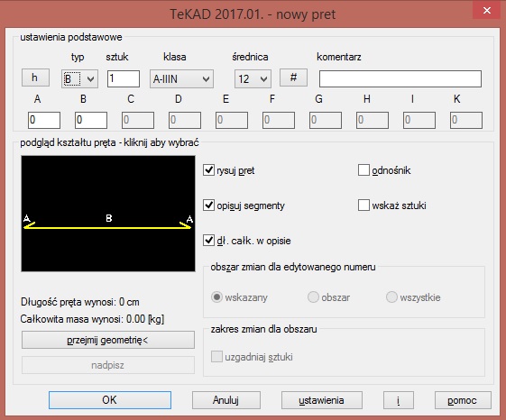Click the 'pomoc' help button
This screenshot has width=506, height=420.
click(x=463, y=400)
